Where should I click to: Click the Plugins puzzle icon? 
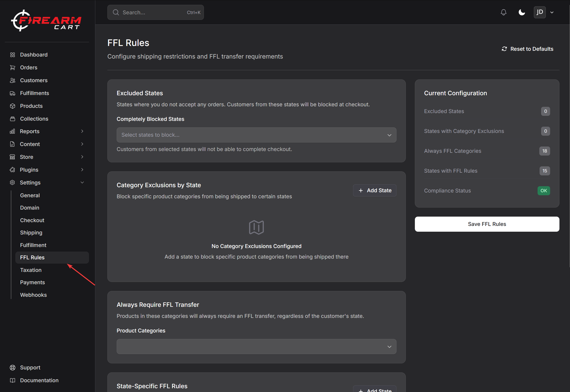tap(13, 170)
